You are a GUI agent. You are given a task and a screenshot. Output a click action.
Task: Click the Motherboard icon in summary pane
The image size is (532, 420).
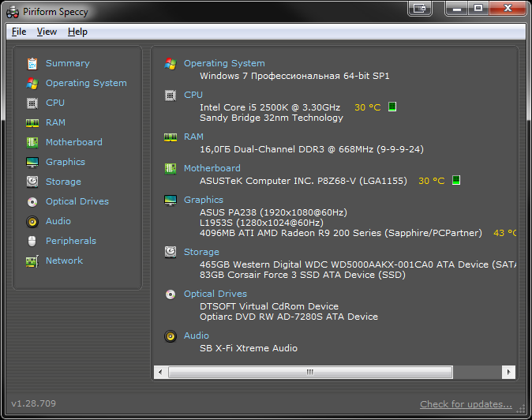[170, 168]
